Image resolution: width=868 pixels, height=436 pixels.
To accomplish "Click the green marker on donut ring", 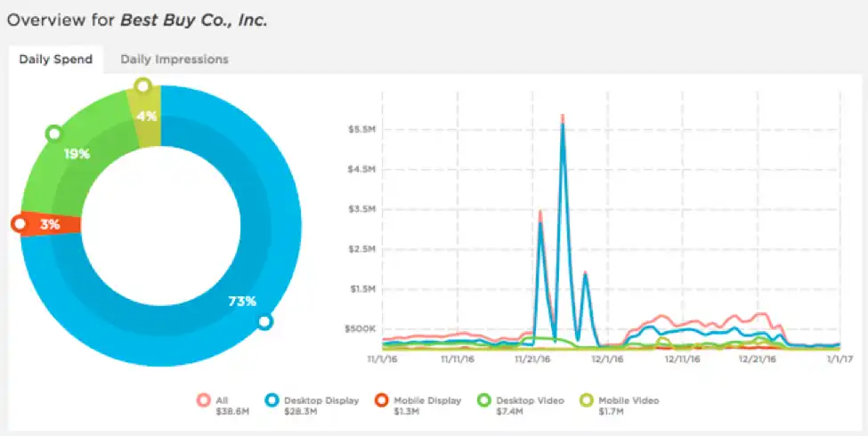I will (54, 133).
